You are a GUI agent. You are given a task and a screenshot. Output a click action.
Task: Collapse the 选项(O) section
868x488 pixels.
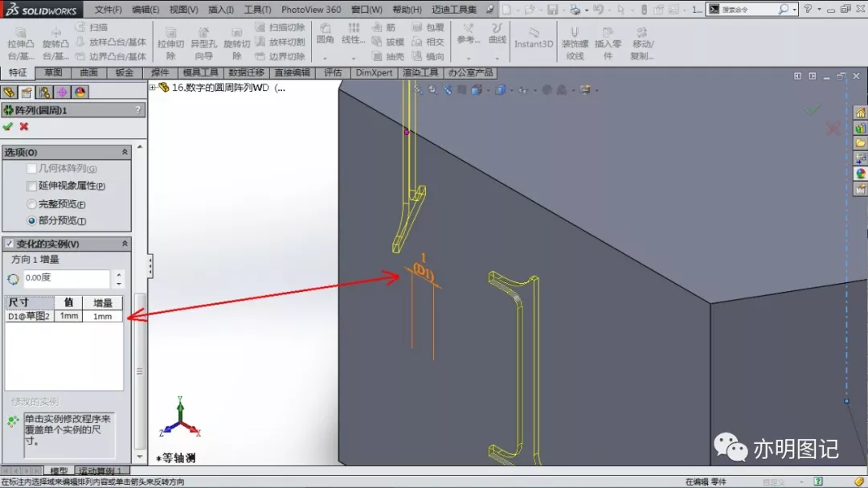tap(125, 152)
